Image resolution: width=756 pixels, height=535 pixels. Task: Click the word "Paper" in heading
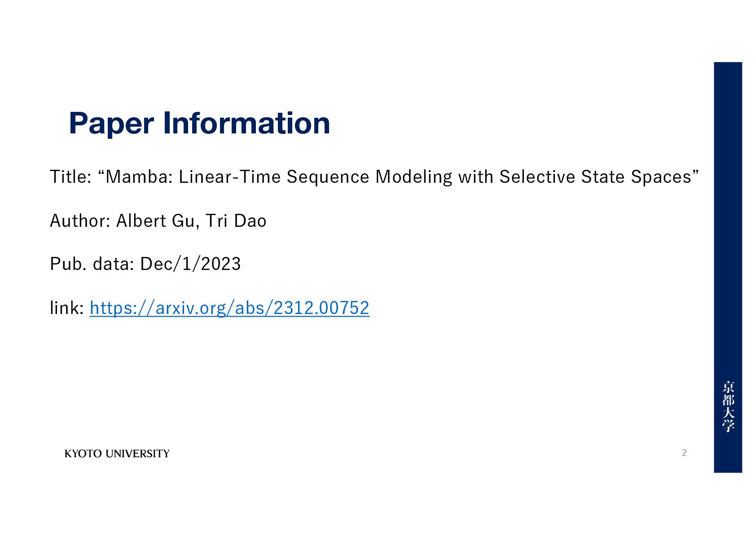click(x=111, y=124)
